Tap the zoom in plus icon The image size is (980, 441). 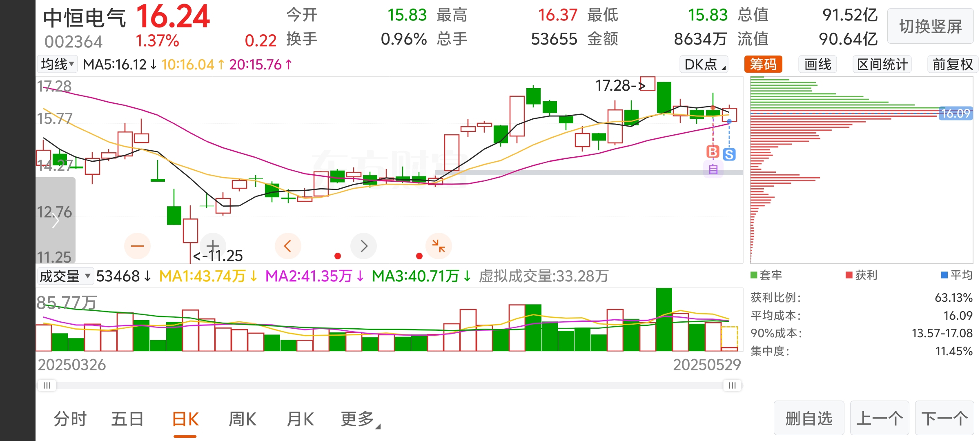click(x=213, y=246)
